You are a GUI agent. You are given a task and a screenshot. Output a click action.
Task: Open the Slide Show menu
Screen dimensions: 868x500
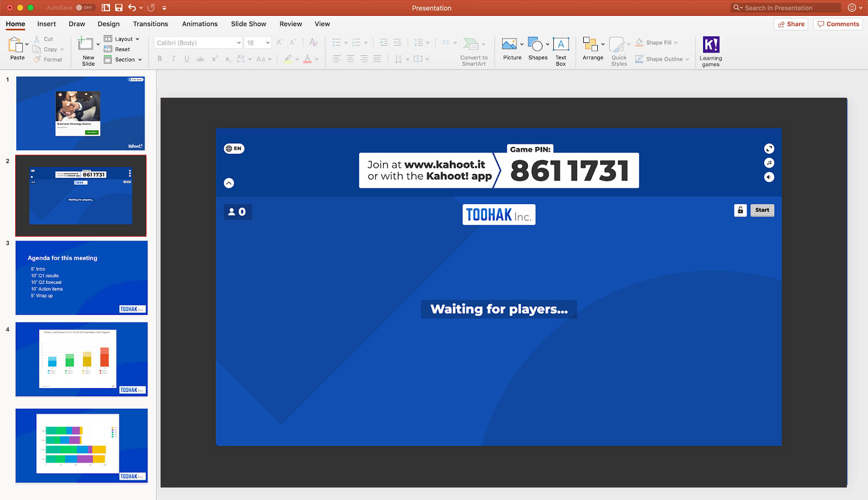click(248, 24)
